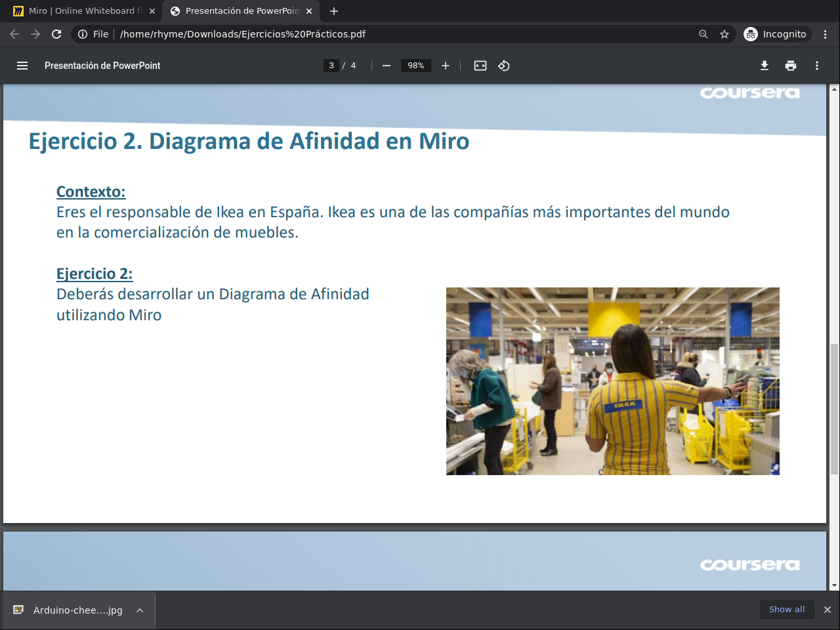Click the Ejercicio 2 slide title
The width and height of the screenshot is (840, 630).
pos(249,141)
